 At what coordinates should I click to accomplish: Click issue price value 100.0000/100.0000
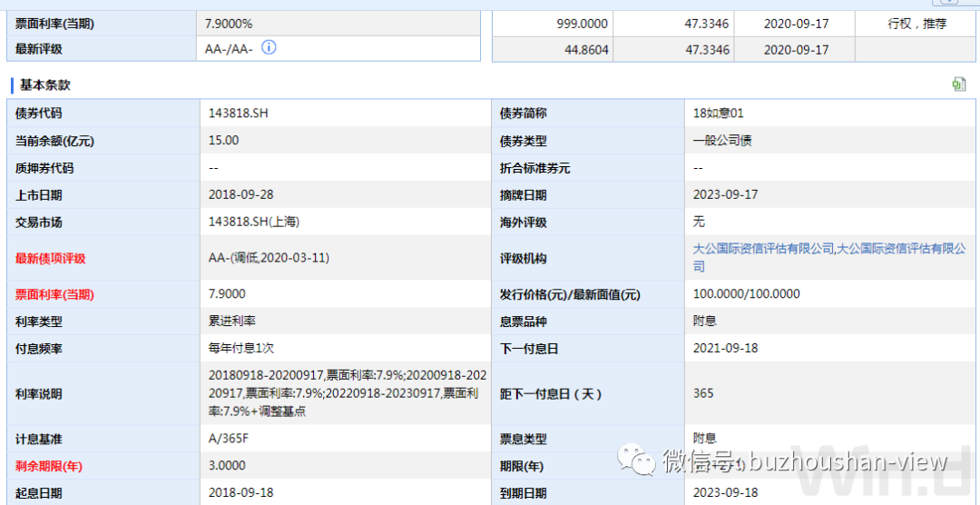(x=746, y=293)
